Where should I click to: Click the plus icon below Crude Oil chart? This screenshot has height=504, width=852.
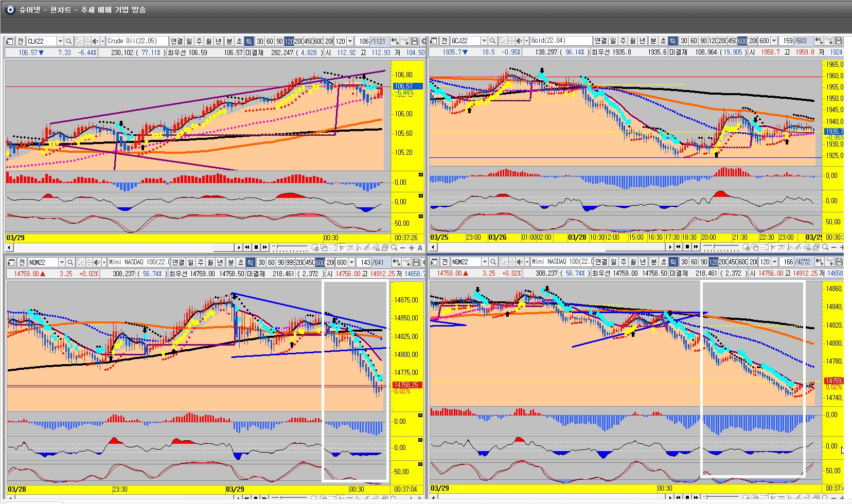(411, 248)
